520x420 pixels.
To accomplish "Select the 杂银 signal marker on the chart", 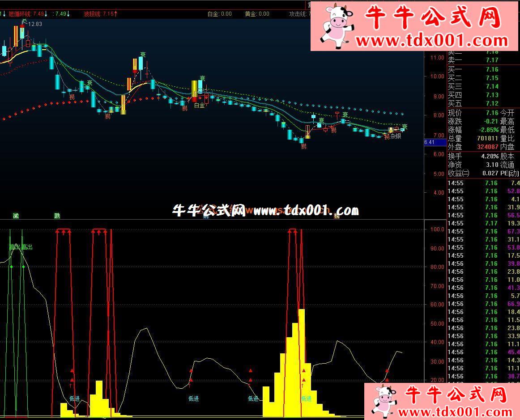I will (x=396, y=136).
